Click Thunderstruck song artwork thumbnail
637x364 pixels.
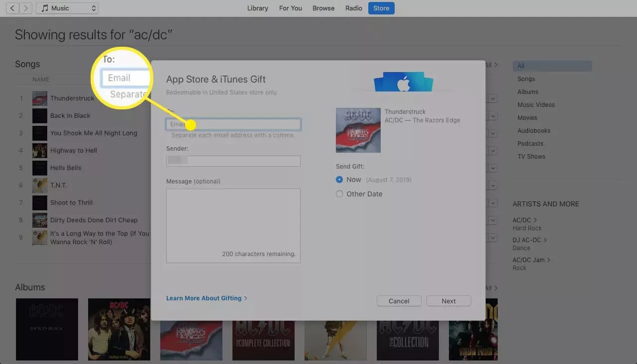pos(40,98)
